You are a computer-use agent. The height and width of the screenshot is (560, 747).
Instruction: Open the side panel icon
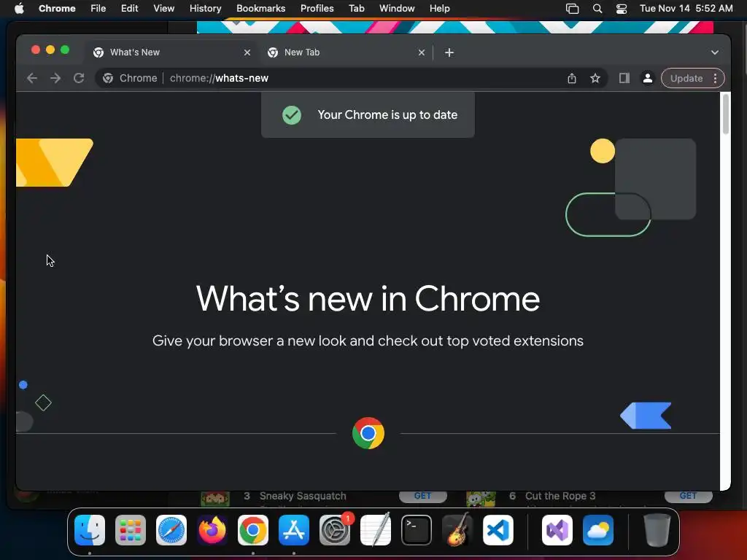(x=624, y=78)
